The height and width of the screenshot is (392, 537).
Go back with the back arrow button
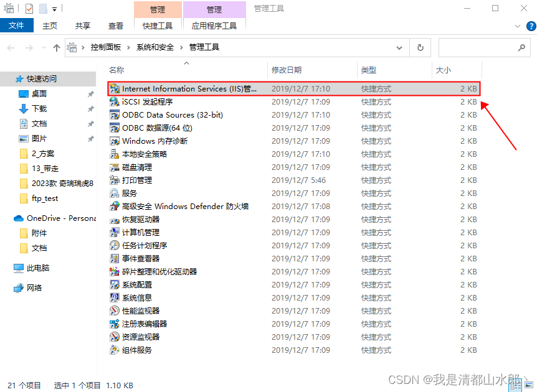coord(11,48)
